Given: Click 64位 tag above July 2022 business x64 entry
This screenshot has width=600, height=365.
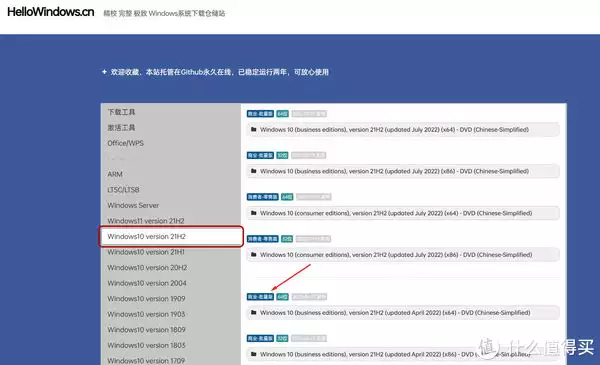Looking at the screenshot, I should tap(282, 114).
